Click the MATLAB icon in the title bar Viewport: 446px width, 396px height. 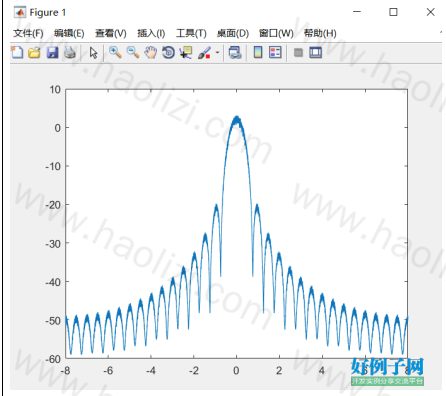tap(20, 12)
